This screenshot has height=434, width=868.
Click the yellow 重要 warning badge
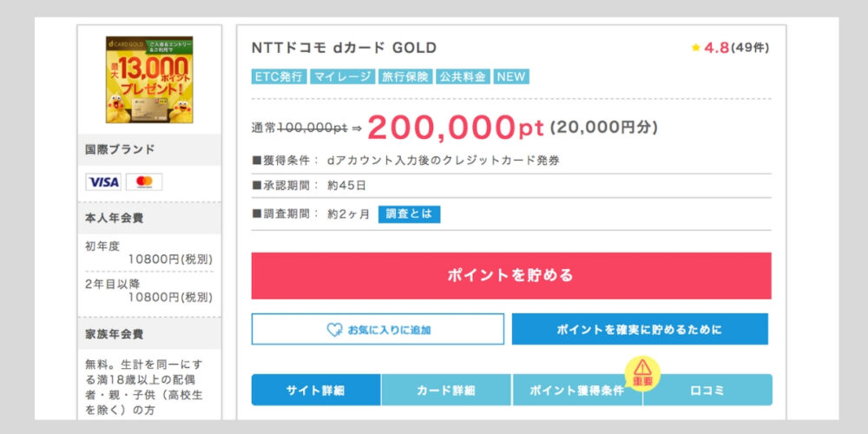coord(642,373)
